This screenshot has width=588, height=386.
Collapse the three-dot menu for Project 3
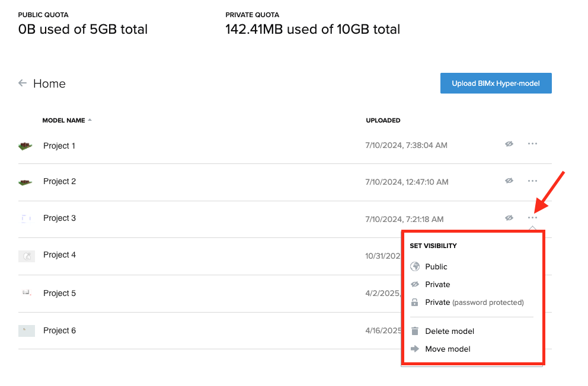click(532, 217)
